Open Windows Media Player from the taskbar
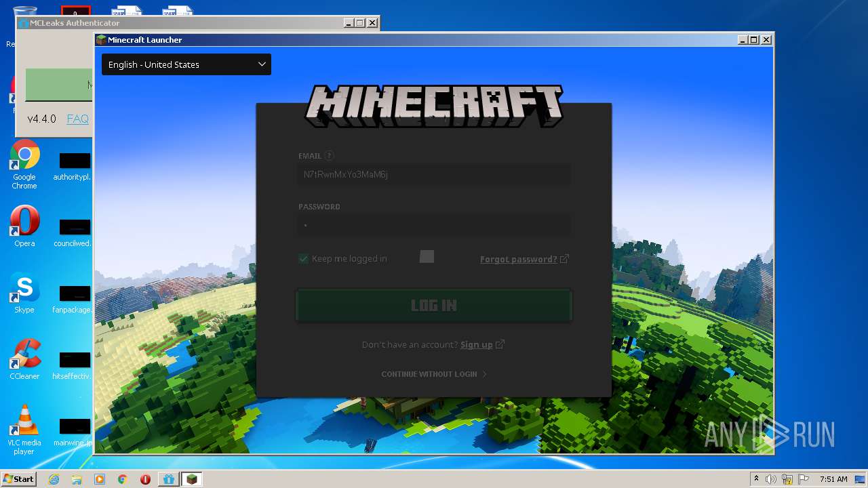 pos(100,479)
